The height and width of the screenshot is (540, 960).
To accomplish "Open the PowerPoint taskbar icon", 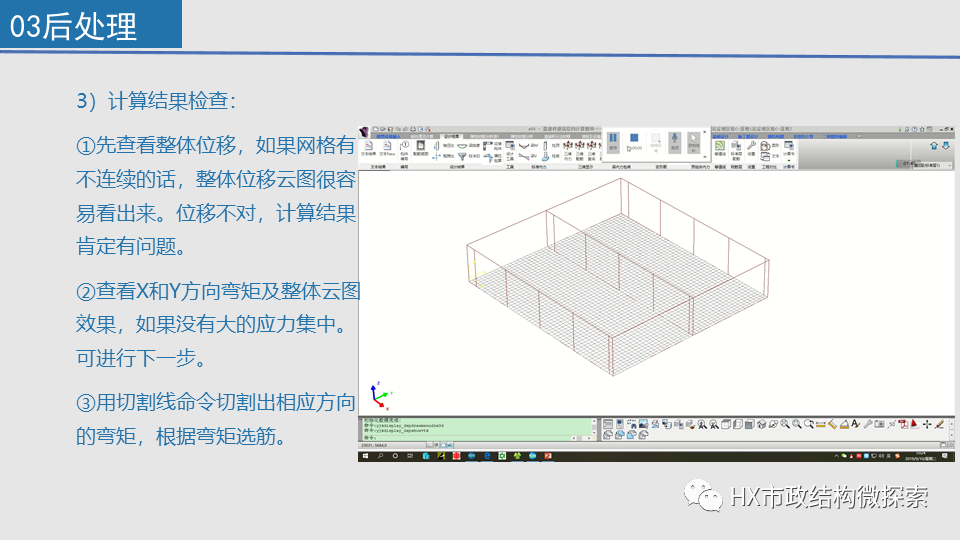I will (548, 456).
